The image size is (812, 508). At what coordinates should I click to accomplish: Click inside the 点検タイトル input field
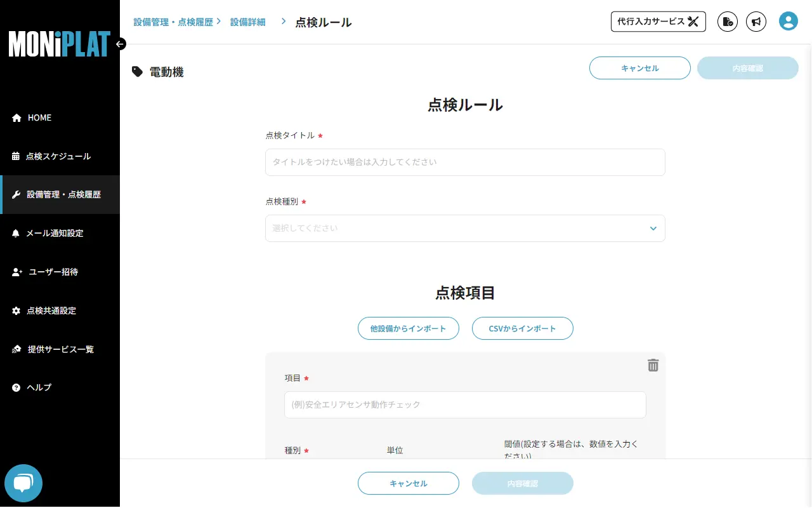pyautogui.click(x=465, y=162)
